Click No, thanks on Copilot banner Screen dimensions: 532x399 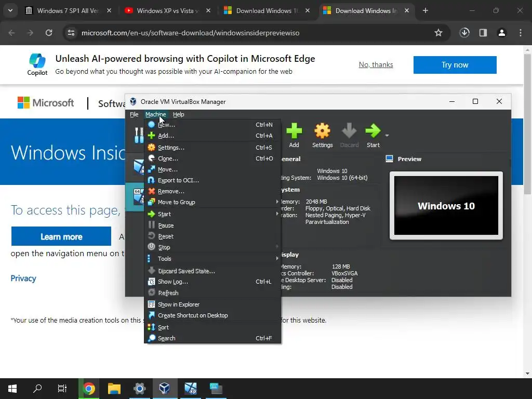click(376, 65)
